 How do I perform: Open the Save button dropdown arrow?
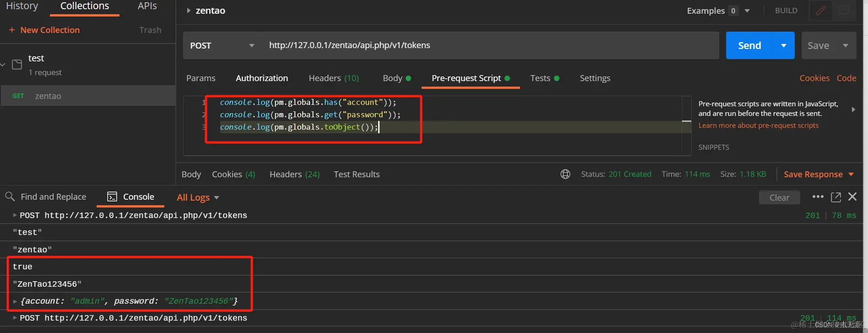[846, 45]
